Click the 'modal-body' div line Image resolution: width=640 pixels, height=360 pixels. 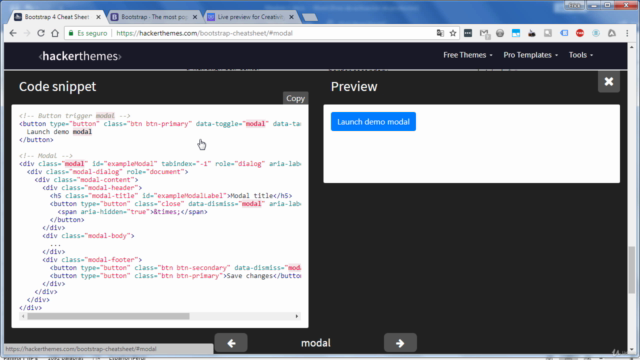(x=88, y=236)
